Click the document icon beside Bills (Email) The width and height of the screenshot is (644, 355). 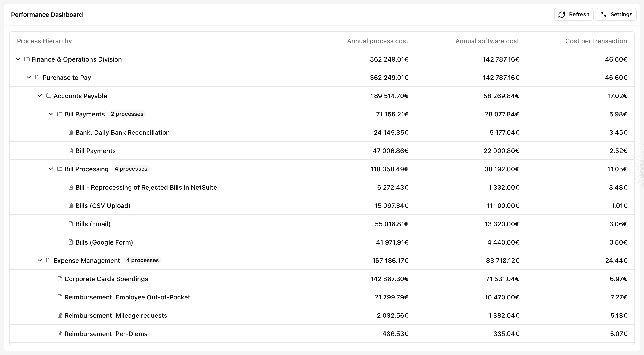(x=70, y=224)
